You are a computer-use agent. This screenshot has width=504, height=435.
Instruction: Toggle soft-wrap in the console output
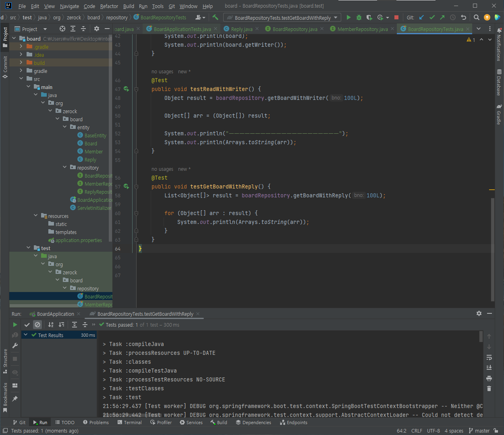[x=489, y=357]
